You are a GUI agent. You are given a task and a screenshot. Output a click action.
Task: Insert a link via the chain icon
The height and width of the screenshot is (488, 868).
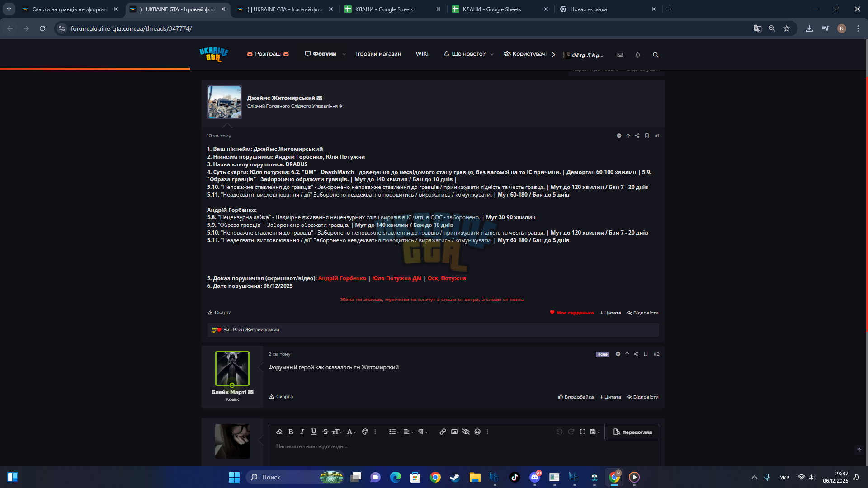coord(443,432)
